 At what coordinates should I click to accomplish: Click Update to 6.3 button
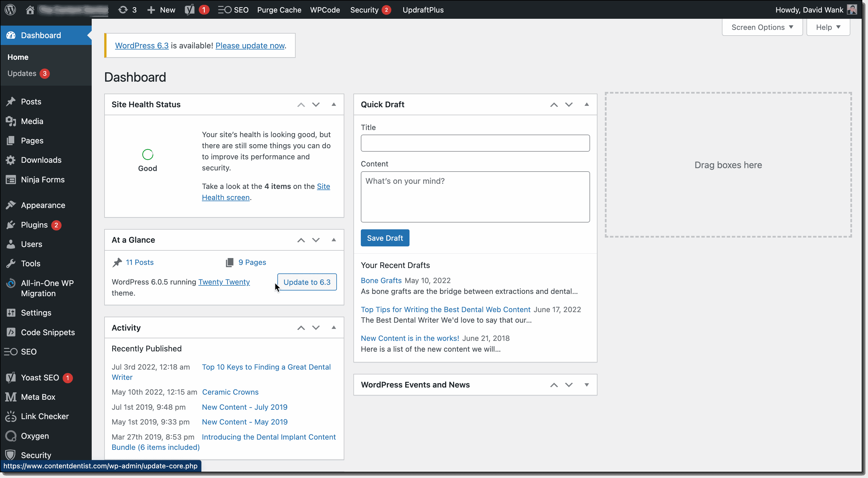point(307,282)
